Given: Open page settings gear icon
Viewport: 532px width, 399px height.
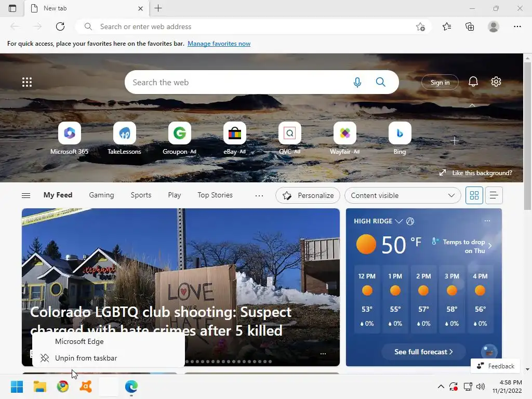Looking at the screenshot, I should 496,82.
